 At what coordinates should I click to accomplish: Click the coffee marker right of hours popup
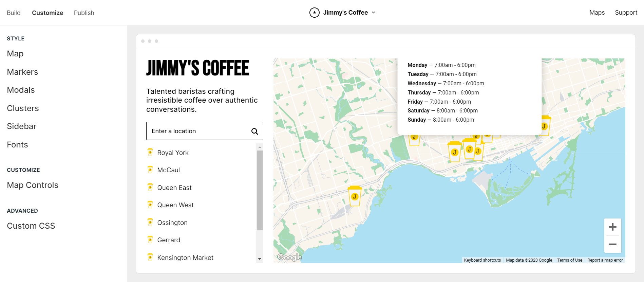coord(545,126)
